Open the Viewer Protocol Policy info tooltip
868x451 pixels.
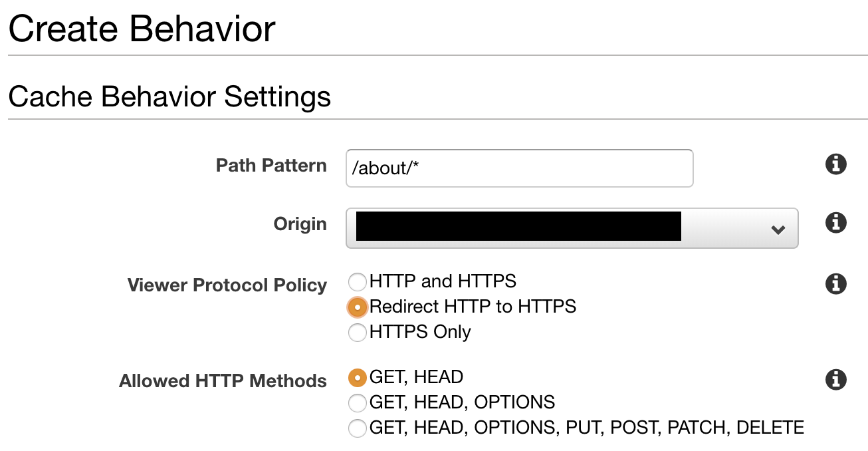(835, 284)
